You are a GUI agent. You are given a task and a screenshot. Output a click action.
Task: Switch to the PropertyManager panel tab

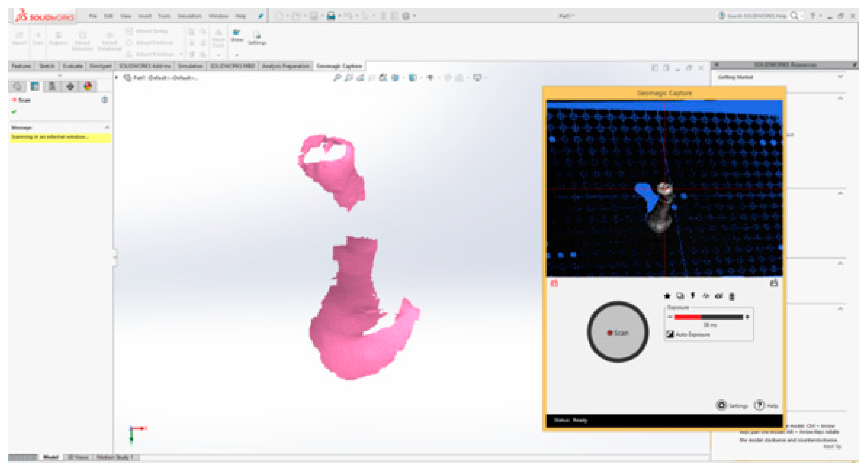pyautogui.click(x=35, y=86)
